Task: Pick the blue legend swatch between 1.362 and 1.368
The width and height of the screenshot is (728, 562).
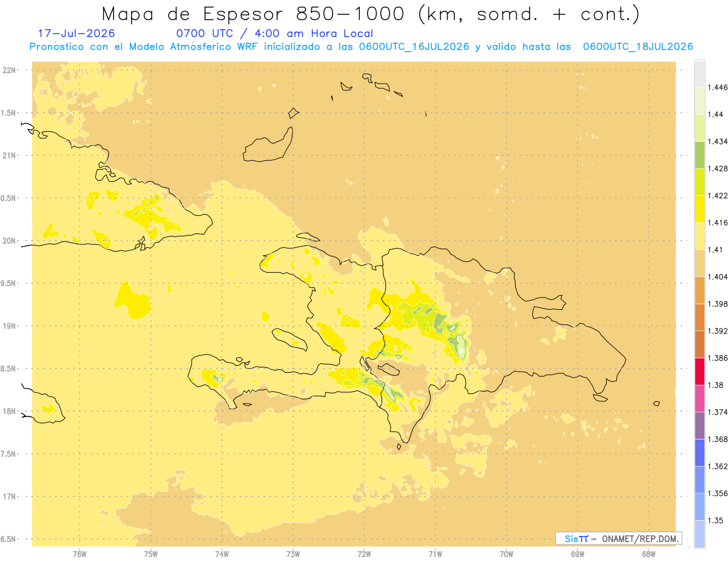Action: point(699,452)
